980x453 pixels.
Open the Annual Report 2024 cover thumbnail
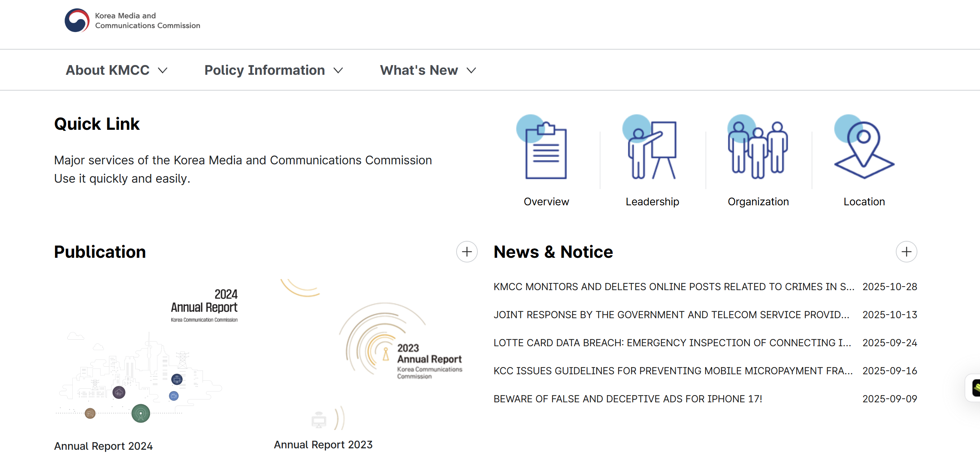(146, 353)
